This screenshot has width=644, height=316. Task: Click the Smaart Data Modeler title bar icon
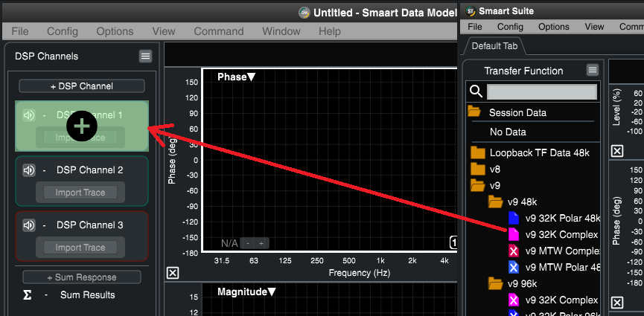pyautogui.click(x=305, y=13)
